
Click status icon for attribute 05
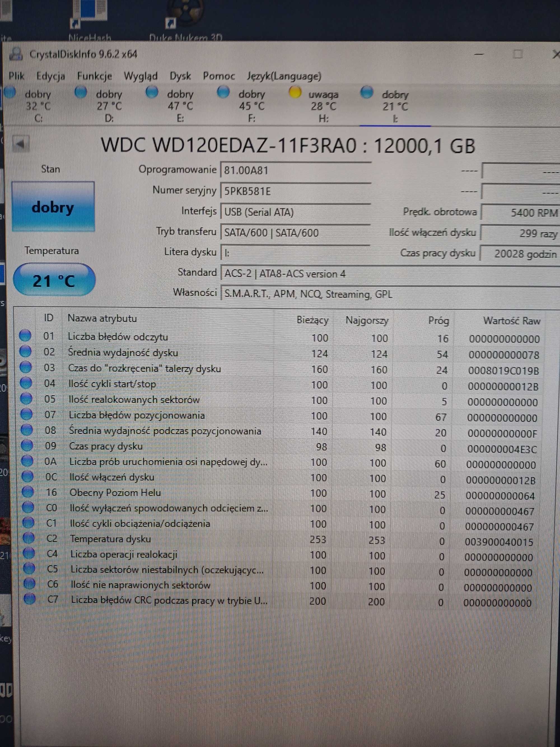[26, 398]
